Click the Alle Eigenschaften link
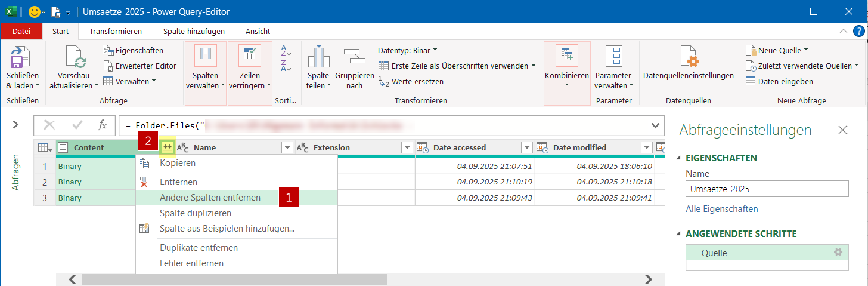 click(x=722, y=209)
